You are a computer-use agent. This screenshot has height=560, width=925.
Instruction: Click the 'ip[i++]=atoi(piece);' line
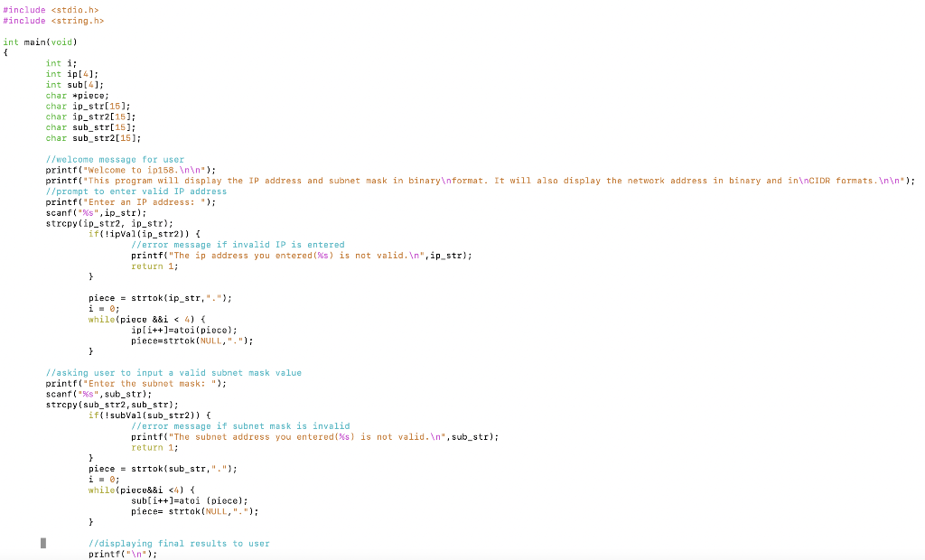[184, 331]
